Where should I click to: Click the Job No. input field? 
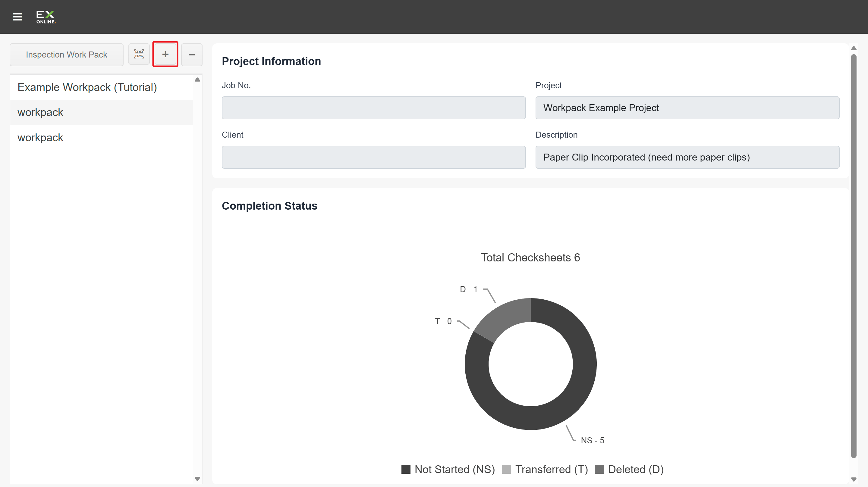[x=373, y=108]
